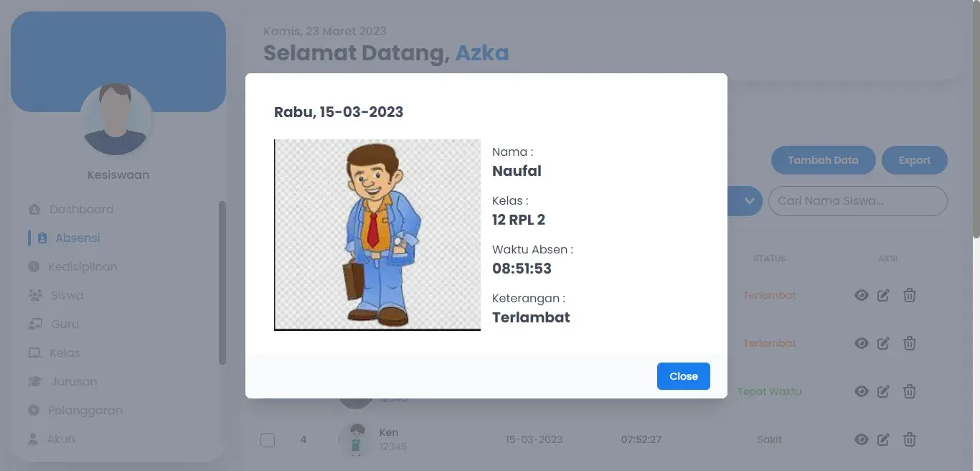Click the STATUS column header
The height and width of the screenshot is (471, 980).
(769, 258)
